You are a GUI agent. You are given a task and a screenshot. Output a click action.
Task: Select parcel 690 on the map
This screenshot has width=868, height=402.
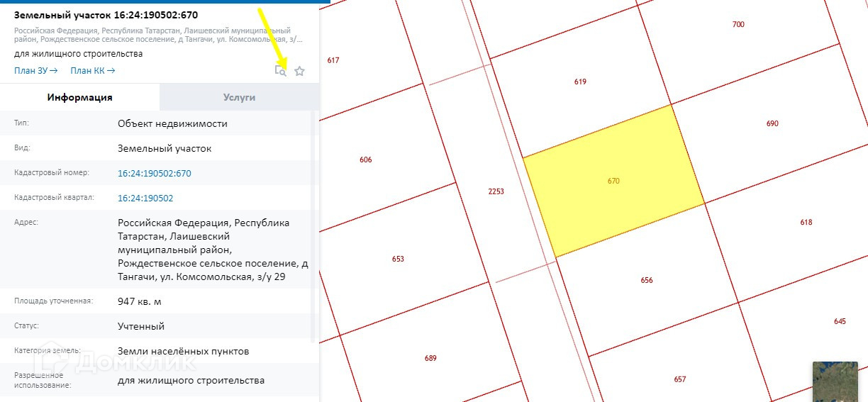[772, 123]
